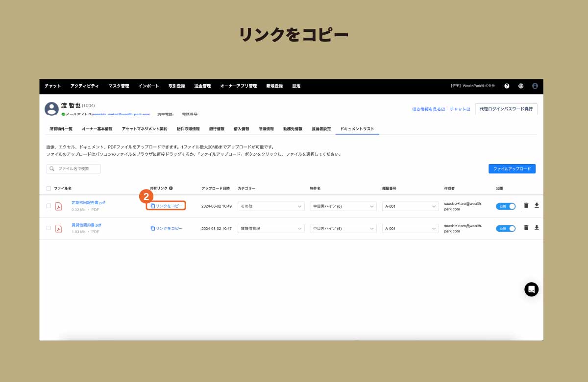The image size is (588, 382).
Task: Switch to the 銀行情報 tab
Action: point(217,129)
